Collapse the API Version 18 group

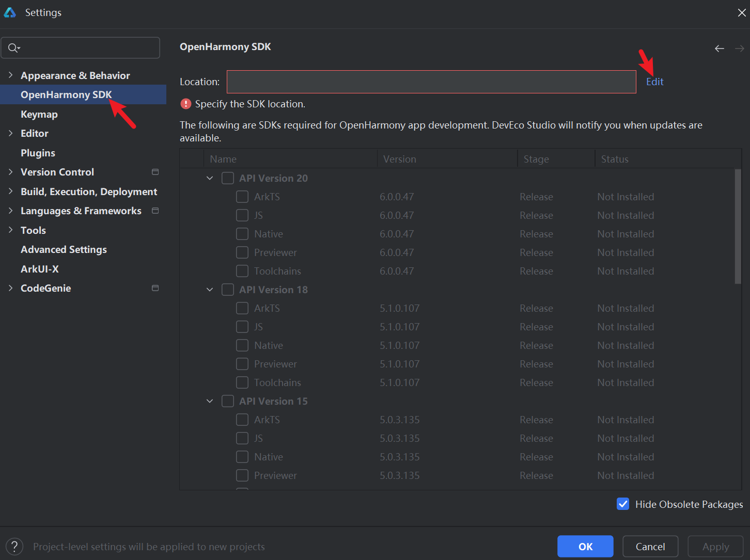click(x=210, y=290)
